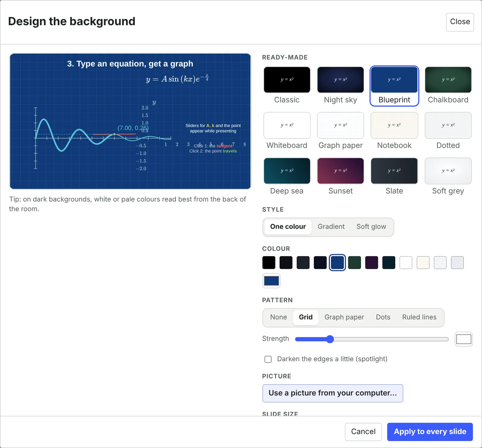This screenshot has height=448, width=482.
Task: Select the Dotted preset
Action: (x=448, y=131)
